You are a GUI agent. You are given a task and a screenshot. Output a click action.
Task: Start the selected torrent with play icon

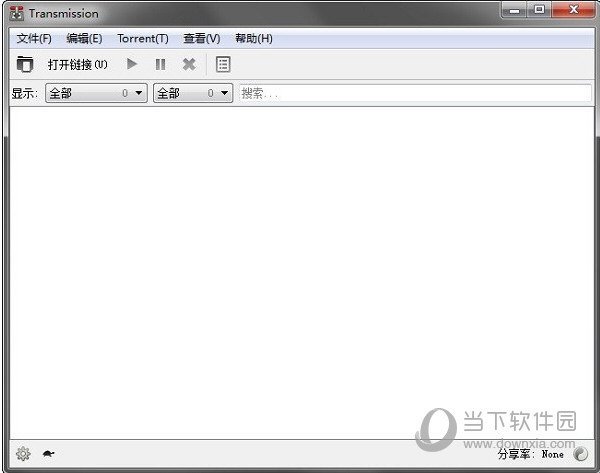[132, 64]
